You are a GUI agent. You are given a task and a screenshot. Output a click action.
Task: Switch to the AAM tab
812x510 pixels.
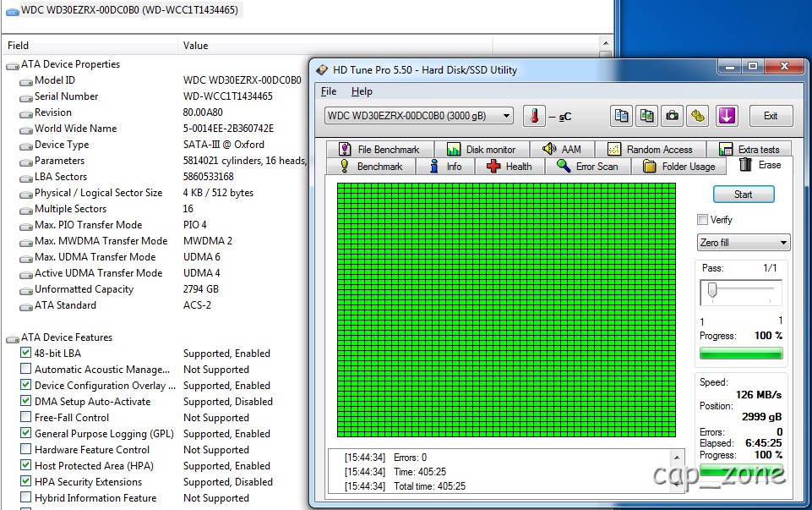pos(562,149)
